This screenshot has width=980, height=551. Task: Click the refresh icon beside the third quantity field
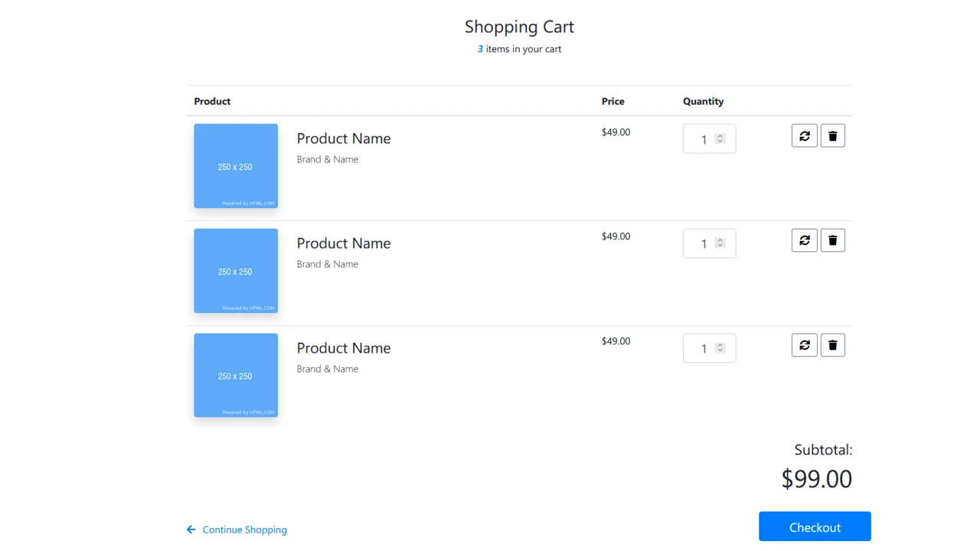(x=804, y=344)
